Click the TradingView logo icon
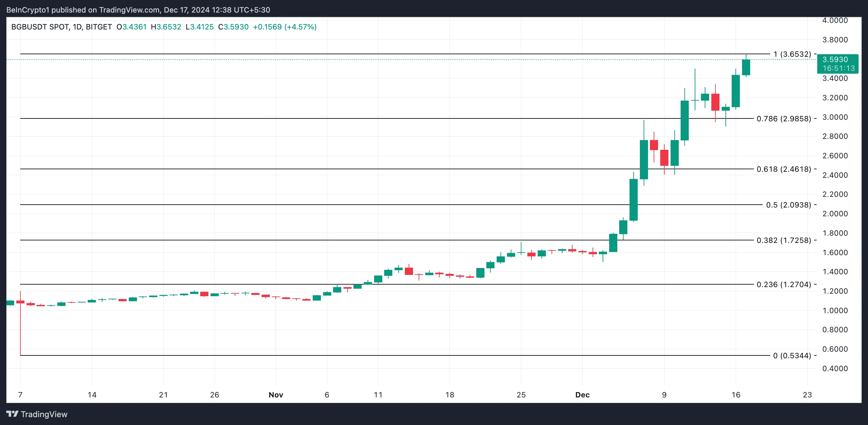This screenshot has width=868, height=425. (x=13, y=414)
